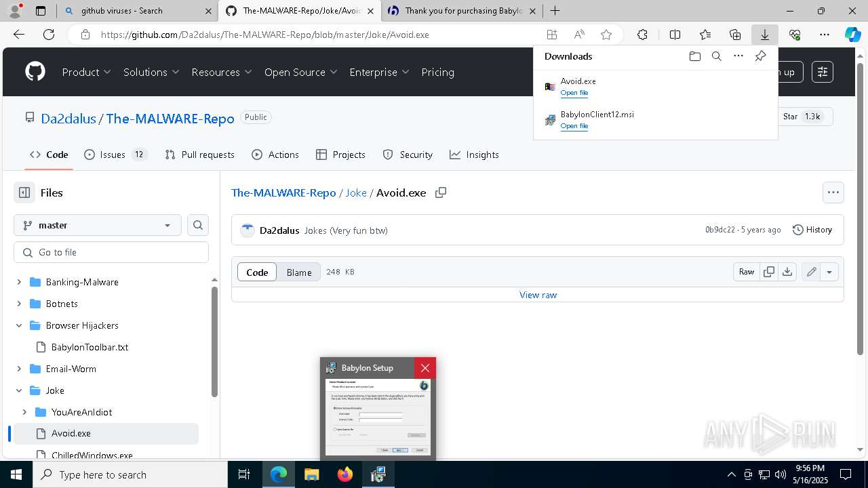Image resolution: width=868 pixels, height=488 pixels.
Task: Click Open file under BabylonClient12.msi
Action: (574, 126)
